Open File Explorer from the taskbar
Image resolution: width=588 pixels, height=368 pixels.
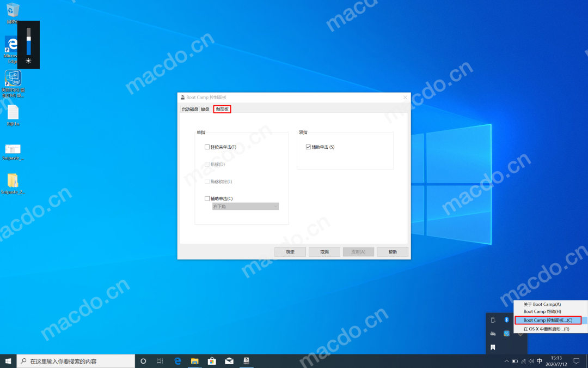(194, 361)
